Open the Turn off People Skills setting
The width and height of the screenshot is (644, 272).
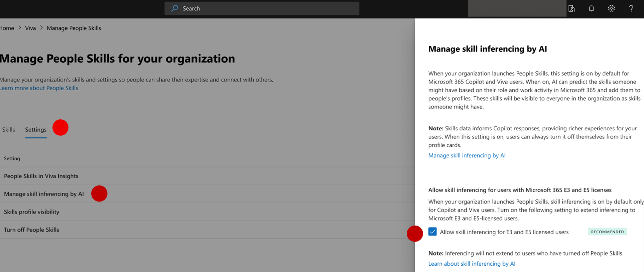click(31, 229)
